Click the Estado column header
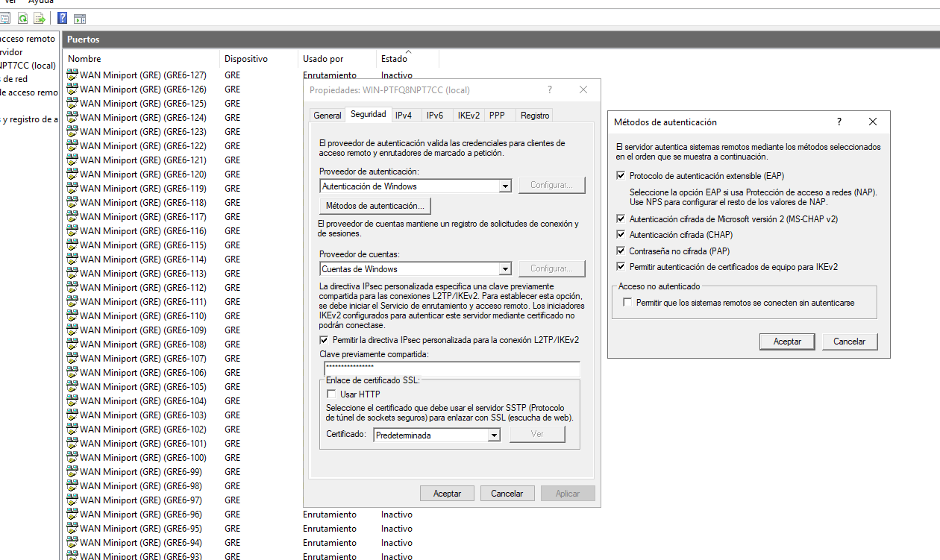 407,58
